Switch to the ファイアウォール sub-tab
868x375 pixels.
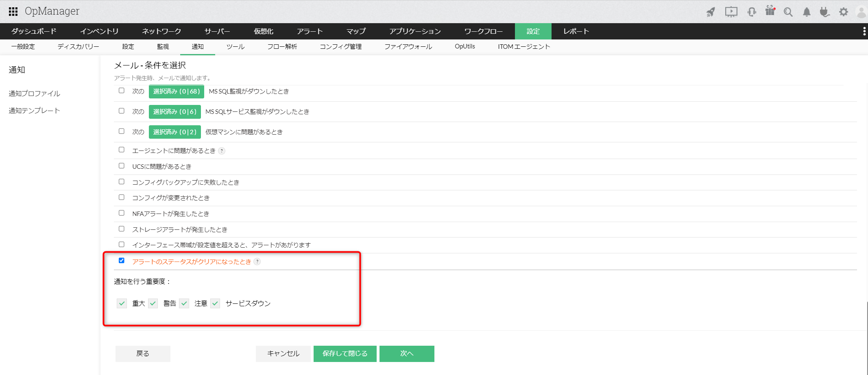click(x=408, y=47)
